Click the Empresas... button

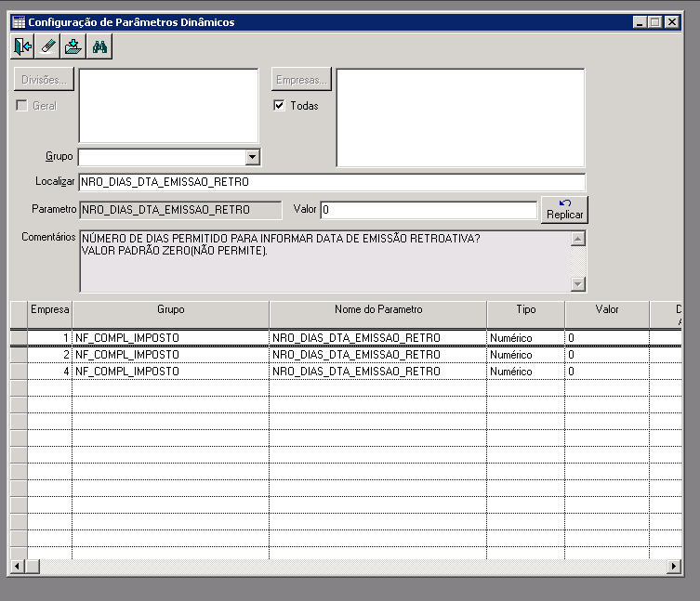(x=301, y=79)
